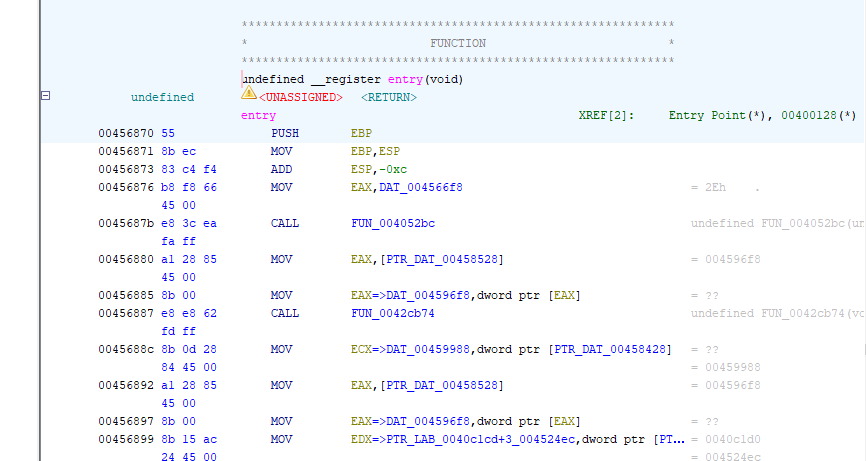Screen dimensions: 866x461
Task: Select address 00456870 in the listing
Action: tap(126, 133)
